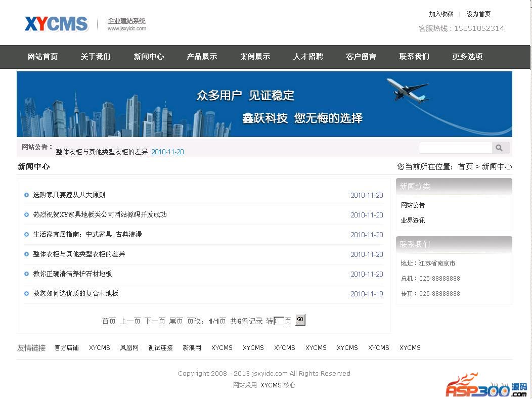Click the ASP300 watermark logo

[x=485, y=386]
